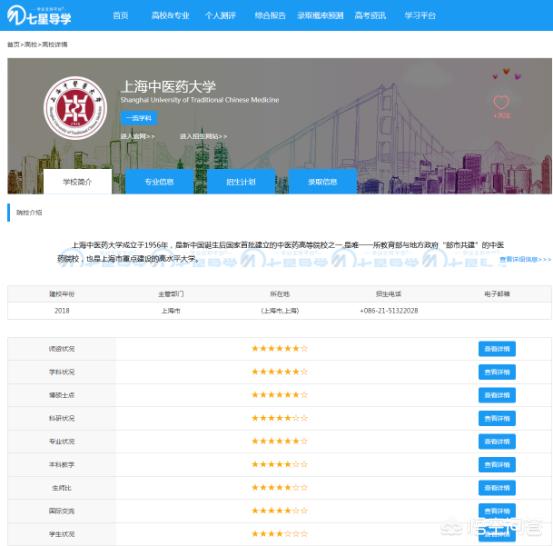Click the 所在地 column header

[280, 294]
